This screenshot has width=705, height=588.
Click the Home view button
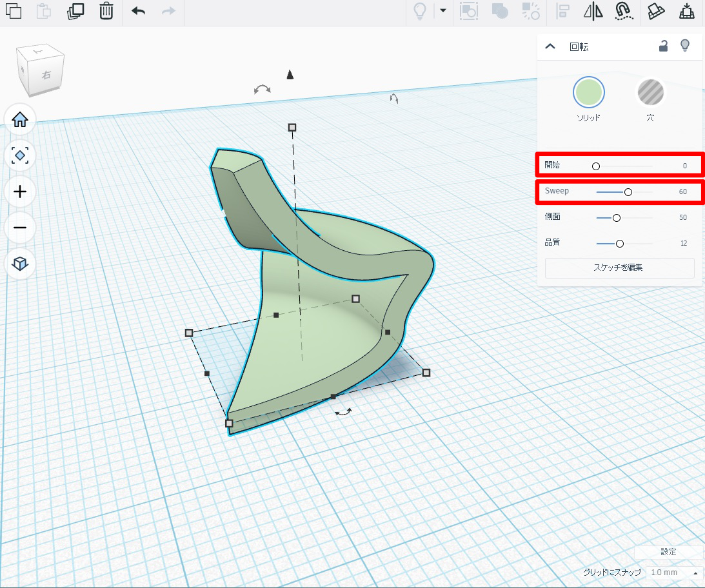[20, 119]
